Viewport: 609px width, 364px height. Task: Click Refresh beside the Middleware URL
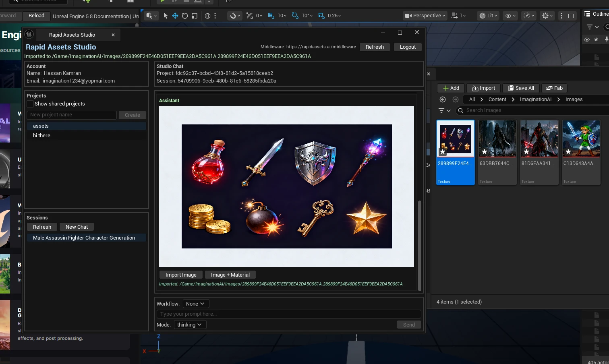[375, 47]
